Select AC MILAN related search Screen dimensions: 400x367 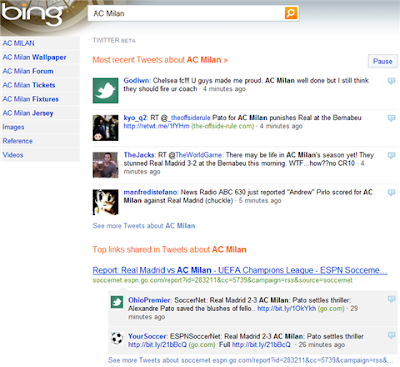tap(18, 43)
